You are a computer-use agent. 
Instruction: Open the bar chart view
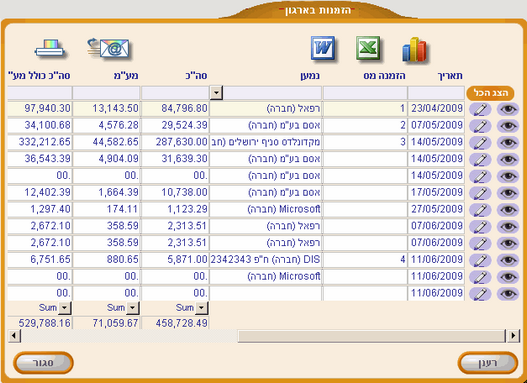pos(414,50)
